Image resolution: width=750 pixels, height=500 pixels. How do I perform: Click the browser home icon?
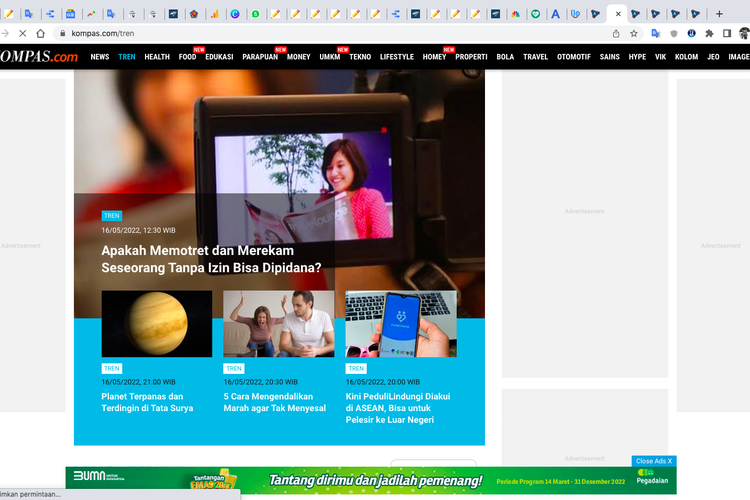click(x=41, y=33)
